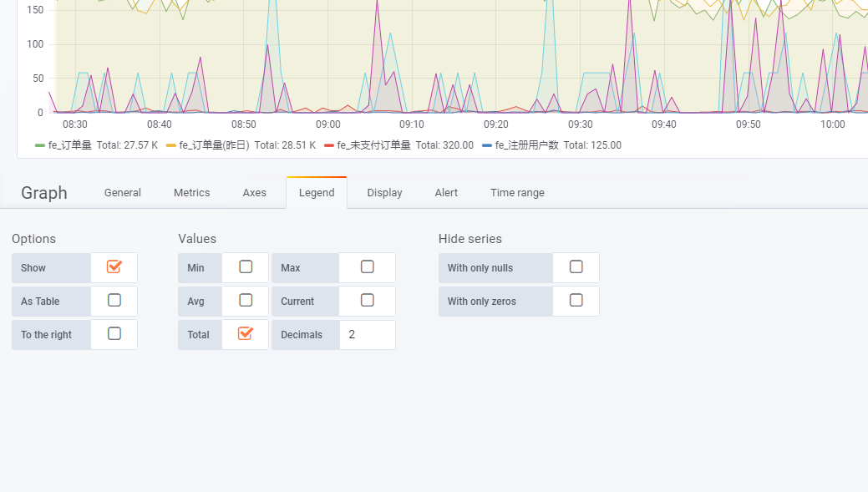Disable the Total legend value
868x492 pixels.
(x=246, y=334)
